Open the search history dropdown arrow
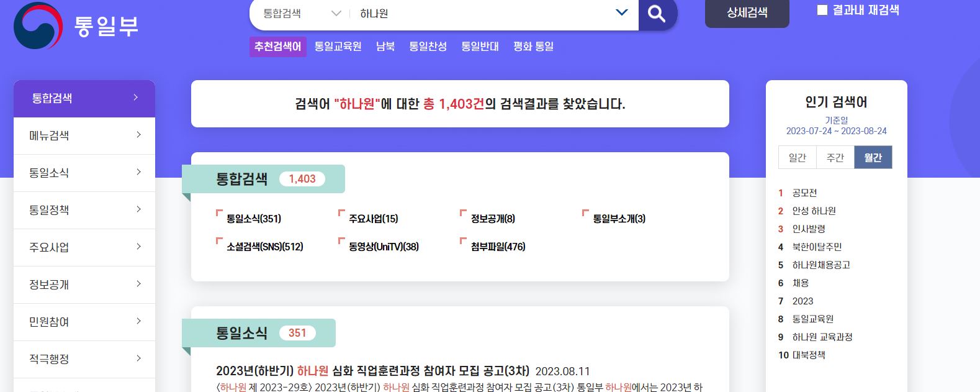 (621, 12)
